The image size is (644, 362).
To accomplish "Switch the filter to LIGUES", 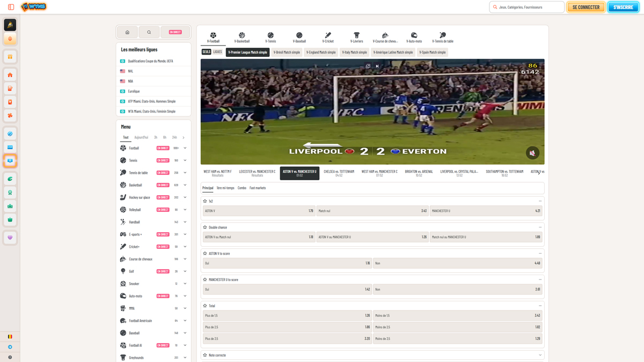I will coord(217,52).
